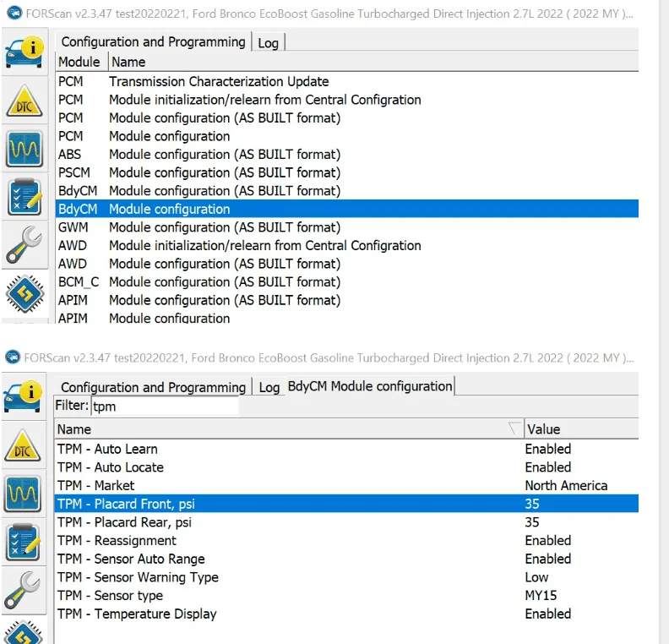Image resolution: width=669 pixels, height=644 pixels.
Task: Click the Filter input field containing tpm
Action: tap(165, 406)
